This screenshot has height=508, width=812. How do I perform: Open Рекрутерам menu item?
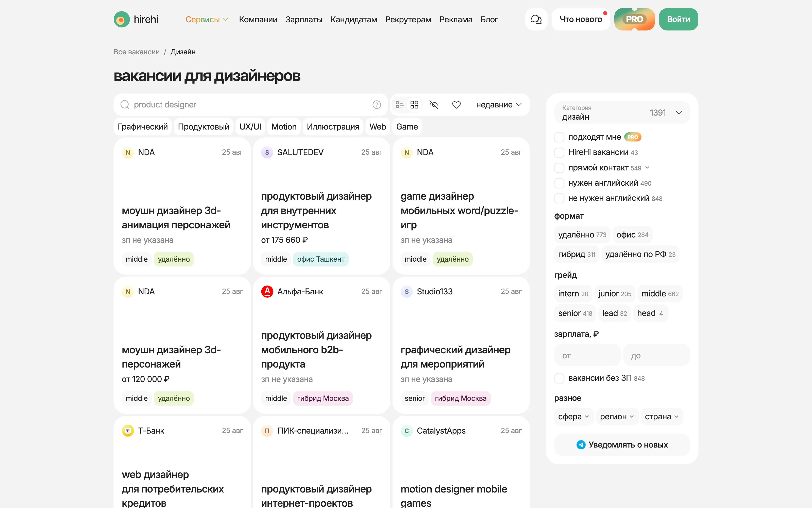[x=408, y=20]
